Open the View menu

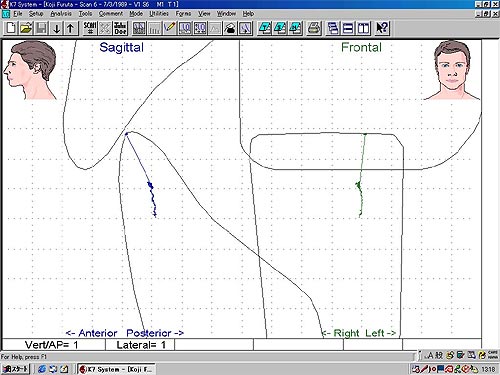pyautogui.click(x=204, y=14)
